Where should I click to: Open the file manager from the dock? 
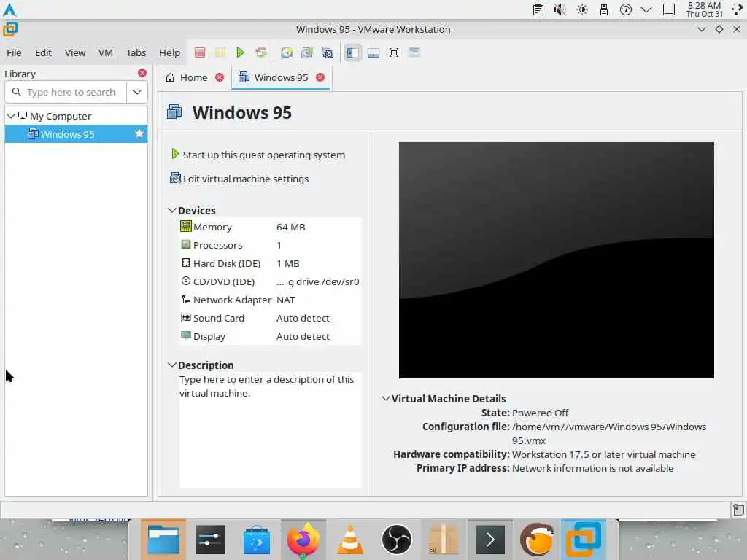[163, 540]
